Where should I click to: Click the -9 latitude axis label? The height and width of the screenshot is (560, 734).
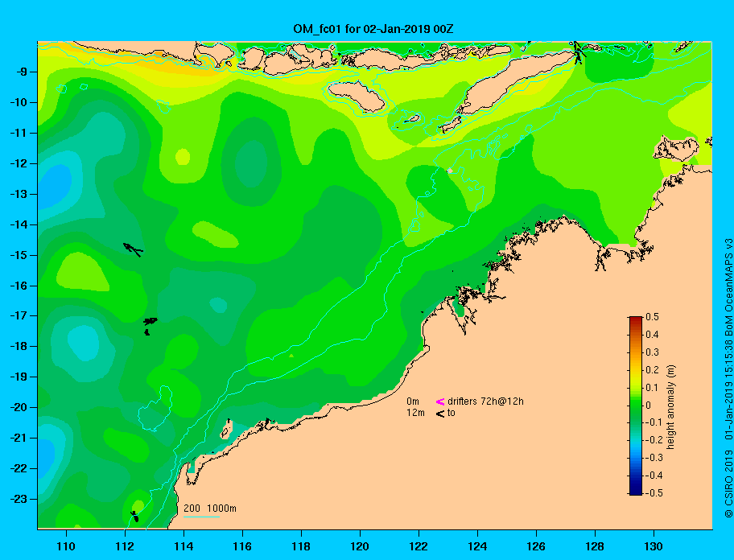(21, 72)
